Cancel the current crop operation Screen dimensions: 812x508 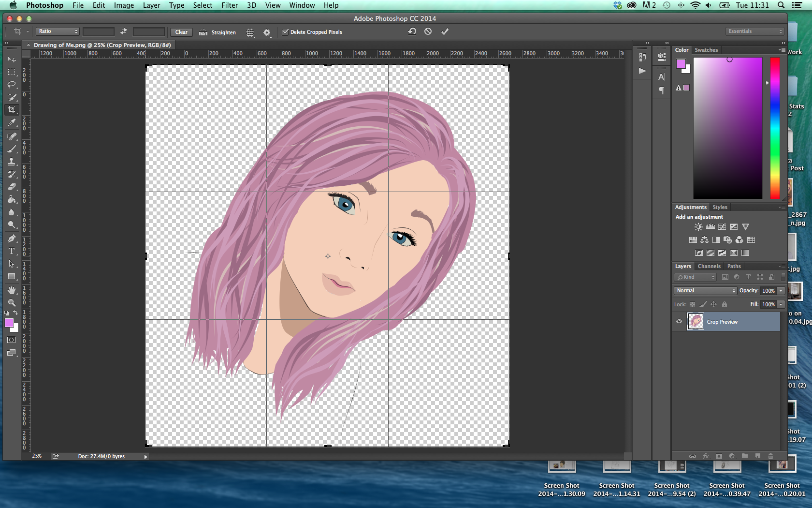coord(428,31)
